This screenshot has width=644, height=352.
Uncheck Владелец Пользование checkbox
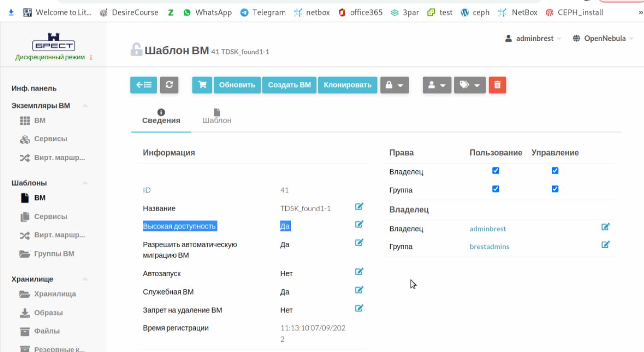495,171
